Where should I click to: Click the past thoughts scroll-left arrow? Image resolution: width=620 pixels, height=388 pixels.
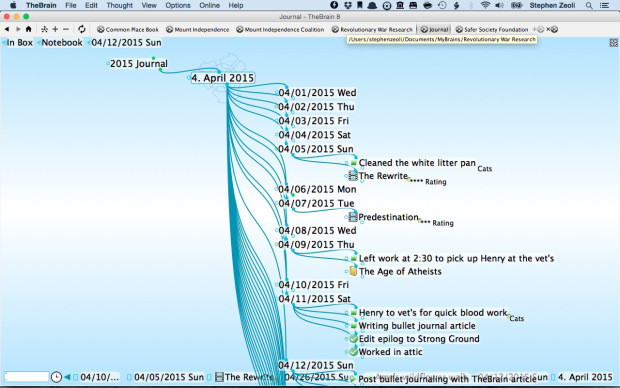[67, 377]
